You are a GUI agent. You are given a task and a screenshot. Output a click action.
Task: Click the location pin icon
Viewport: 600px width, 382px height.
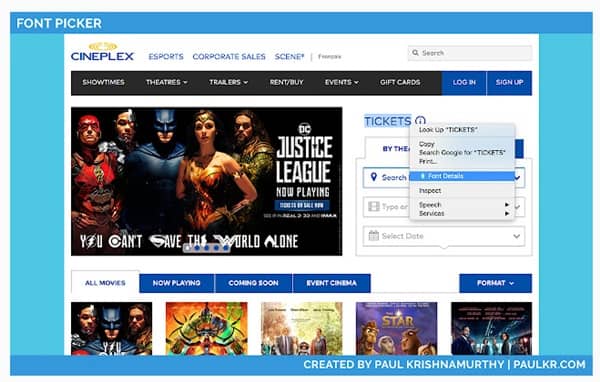[373, 177]
